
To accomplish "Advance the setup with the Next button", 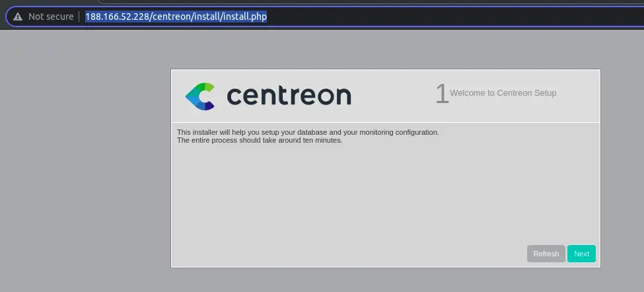I will (581, 254).
